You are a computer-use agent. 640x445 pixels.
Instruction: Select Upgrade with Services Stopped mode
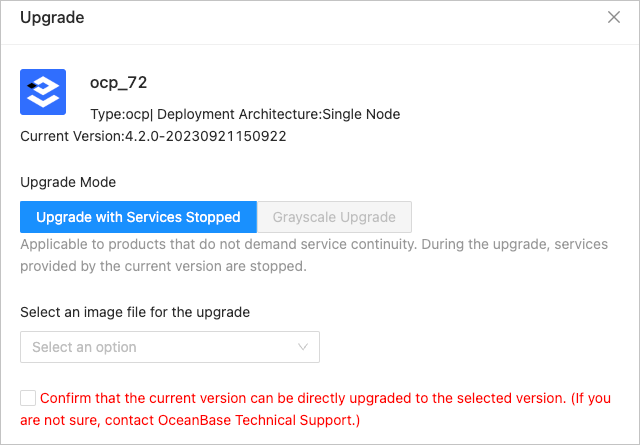click(138, 217)
